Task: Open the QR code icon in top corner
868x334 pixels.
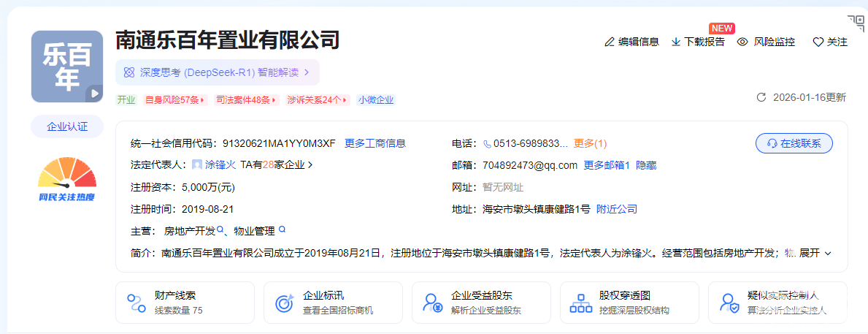Action: pos(856,23)
